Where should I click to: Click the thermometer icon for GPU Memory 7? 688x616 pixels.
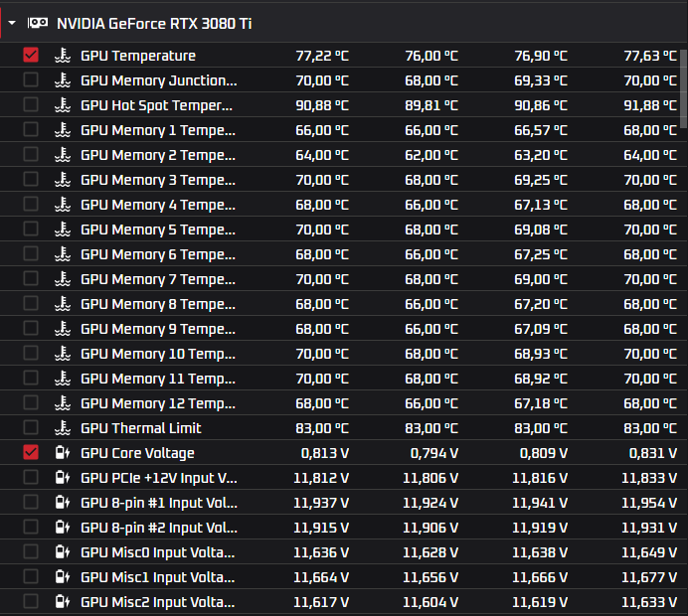coord(63,279)
